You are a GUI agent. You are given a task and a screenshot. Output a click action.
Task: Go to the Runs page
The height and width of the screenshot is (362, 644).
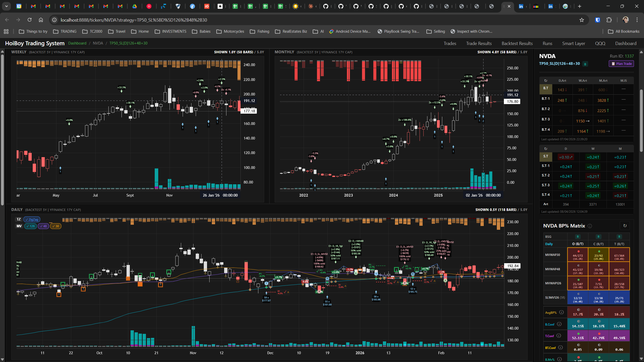[547, 43]
